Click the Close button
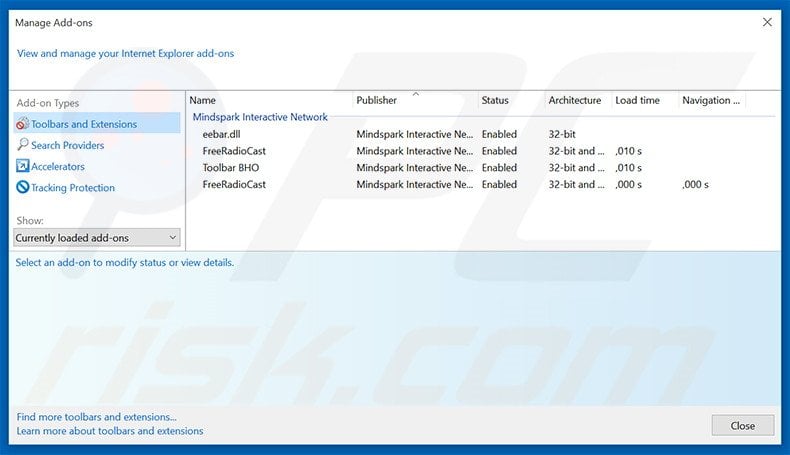This screenshot has height=455, width=790. click(743, 426)
